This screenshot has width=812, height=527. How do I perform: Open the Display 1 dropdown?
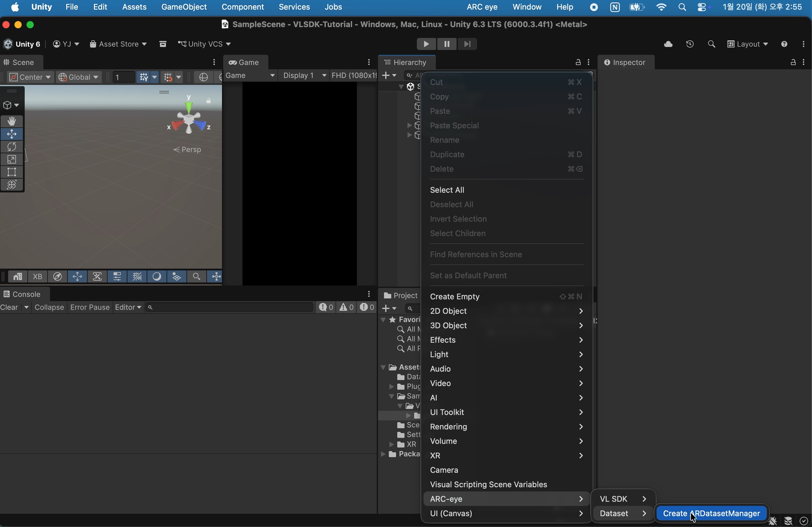(304, 76)
